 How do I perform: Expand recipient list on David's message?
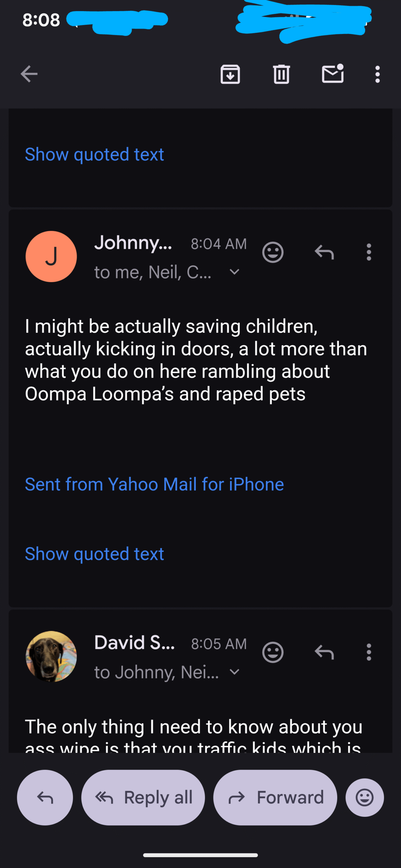coord(234,672)
